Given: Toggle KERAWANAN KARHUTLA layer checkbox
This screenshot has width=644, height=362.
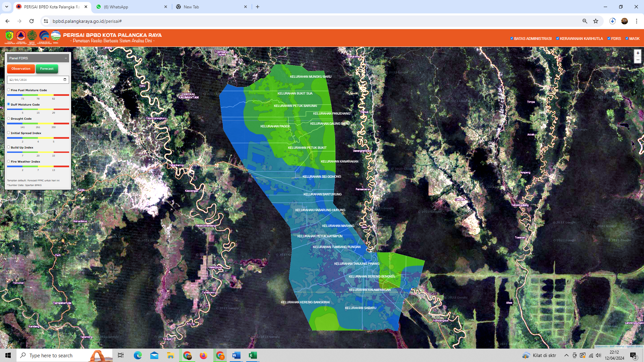Looking at the screenshot, I should pos(557,39).
